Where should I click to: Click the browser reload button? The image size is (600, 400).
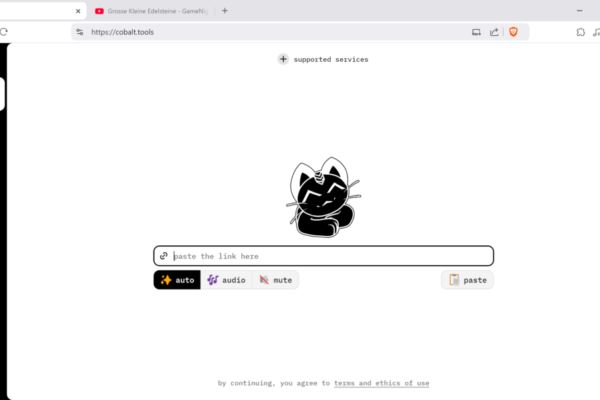tap(4, 32)
